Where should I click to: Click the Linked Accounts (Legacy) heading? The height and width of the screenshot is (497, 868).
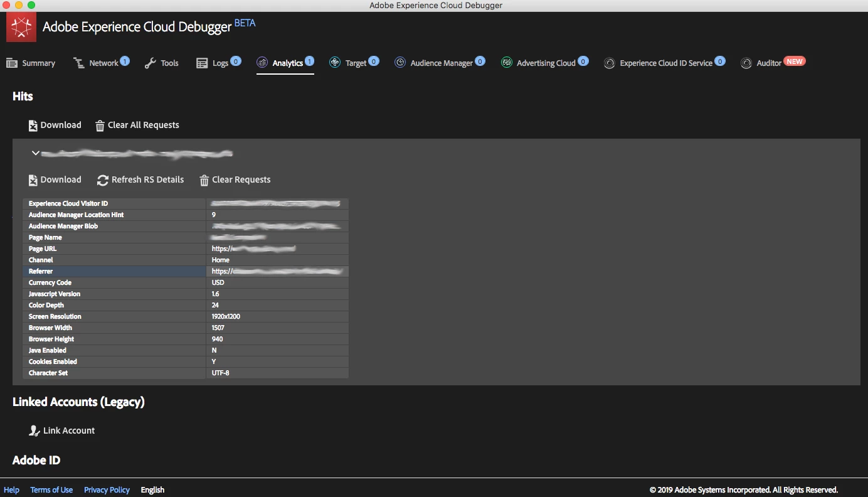coord(78,402)
